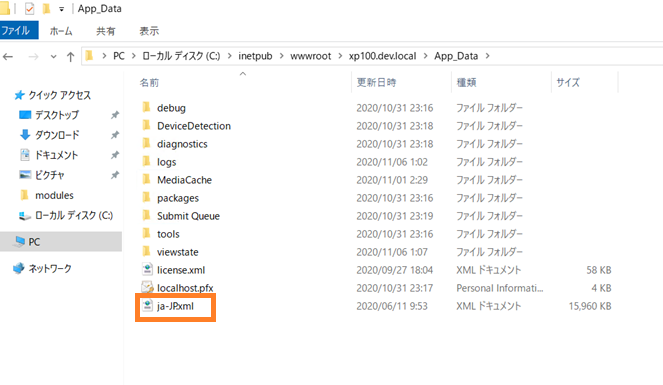Select the Submit Queue folder icon
Viewport: 663px width, 385px height.
(x=146, y=216)
